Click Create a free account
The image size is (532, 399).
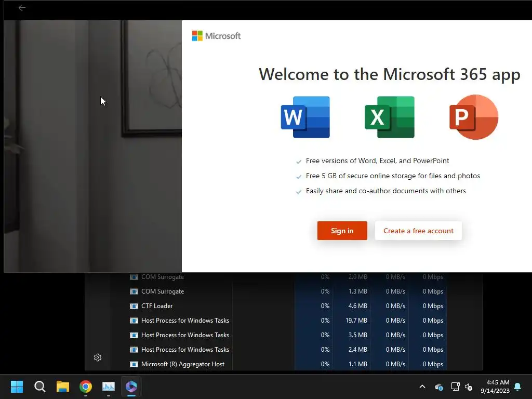click(418, 231)
